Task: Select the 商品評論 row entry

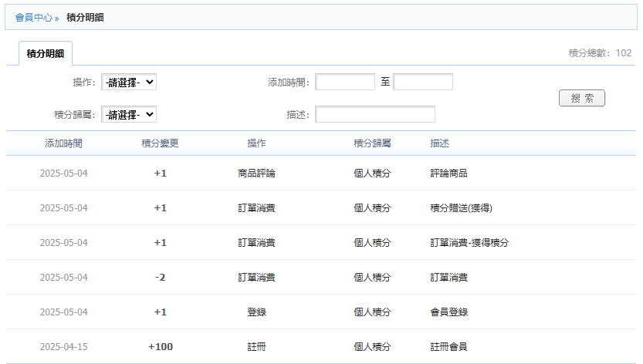Action: tap(256, 174)
